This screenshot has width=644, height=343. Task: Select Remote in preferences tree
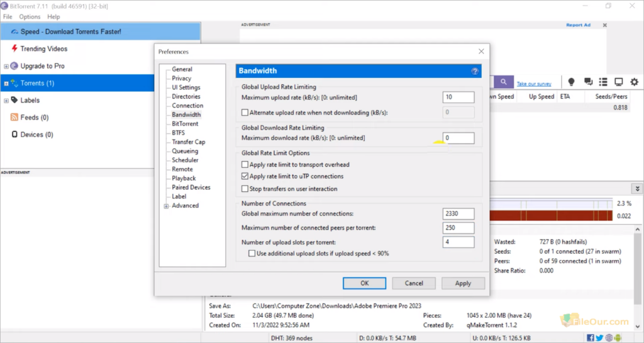point(182,169)
